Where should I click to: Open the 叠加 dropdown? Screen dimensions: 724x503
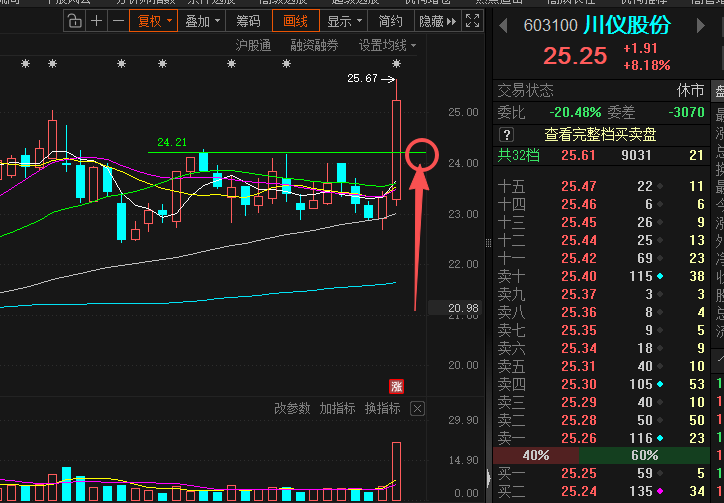[x=202, y=21]
